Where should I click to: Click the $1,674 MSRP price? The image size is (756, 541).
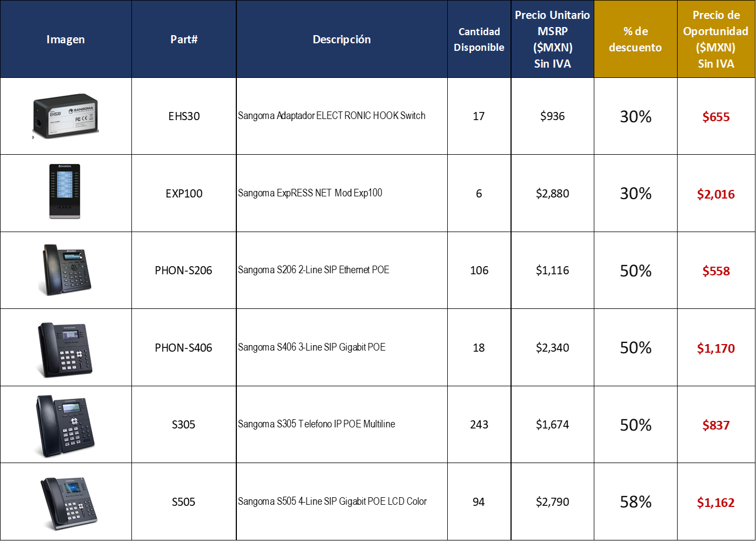click(553, 425)
